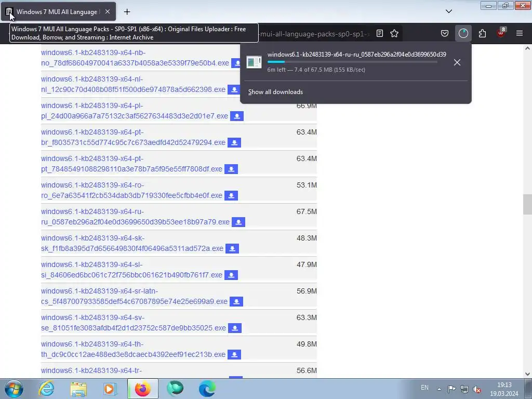532x399 pixels.
Task: Open link windows6.1-kb2483139-x64-sk-sk exe
Action: pyautogui.click(x=132, y=243)
